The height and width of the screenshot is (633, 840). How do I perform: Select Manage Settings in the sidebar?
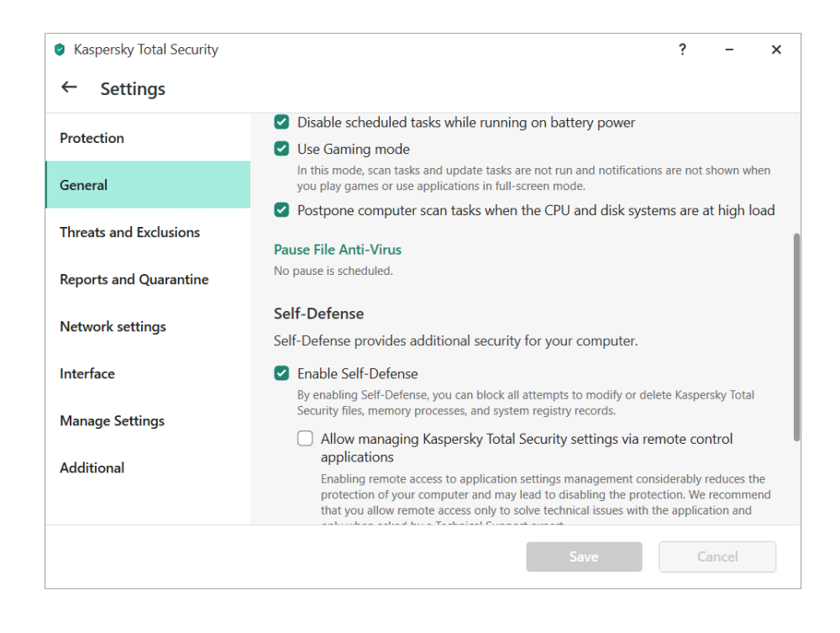112,420
